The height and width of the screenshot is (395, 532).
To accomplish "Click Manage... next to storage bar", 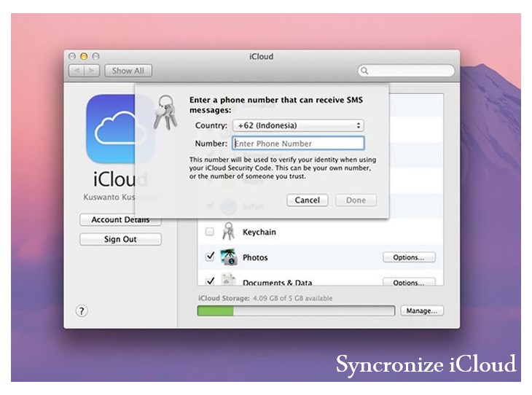I will coord(422,311).
